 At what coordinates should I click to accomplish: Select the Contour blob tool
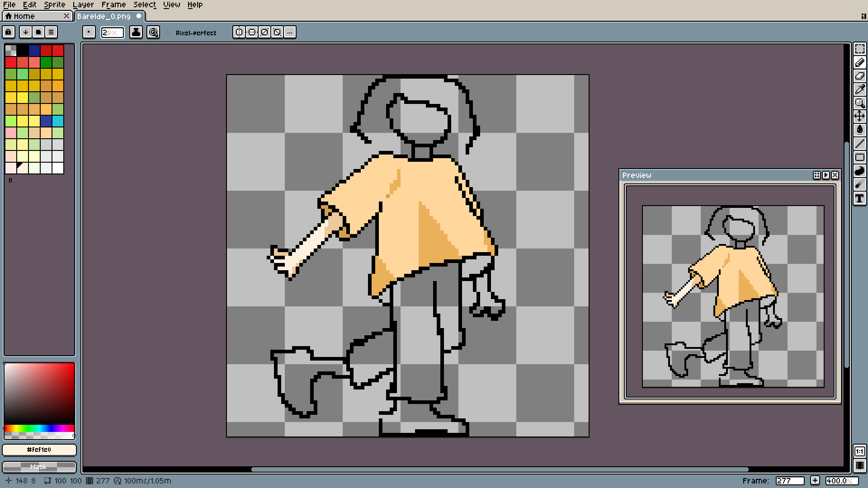tap(859, 171)
